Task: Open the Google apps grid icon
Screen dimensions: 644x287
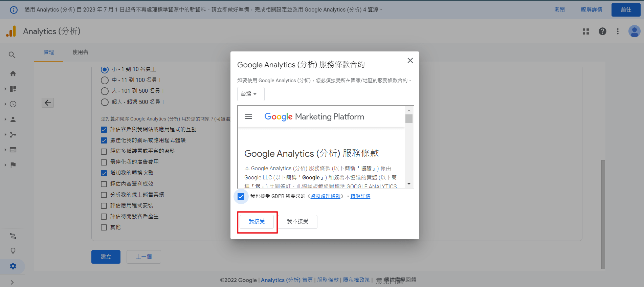Action: [x=586, y=31]
